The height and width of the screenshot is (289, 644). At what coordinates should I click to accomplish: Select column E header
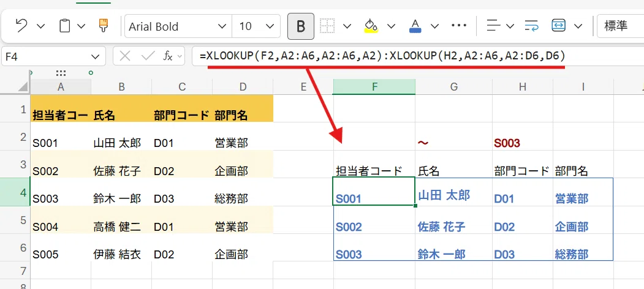303,86
